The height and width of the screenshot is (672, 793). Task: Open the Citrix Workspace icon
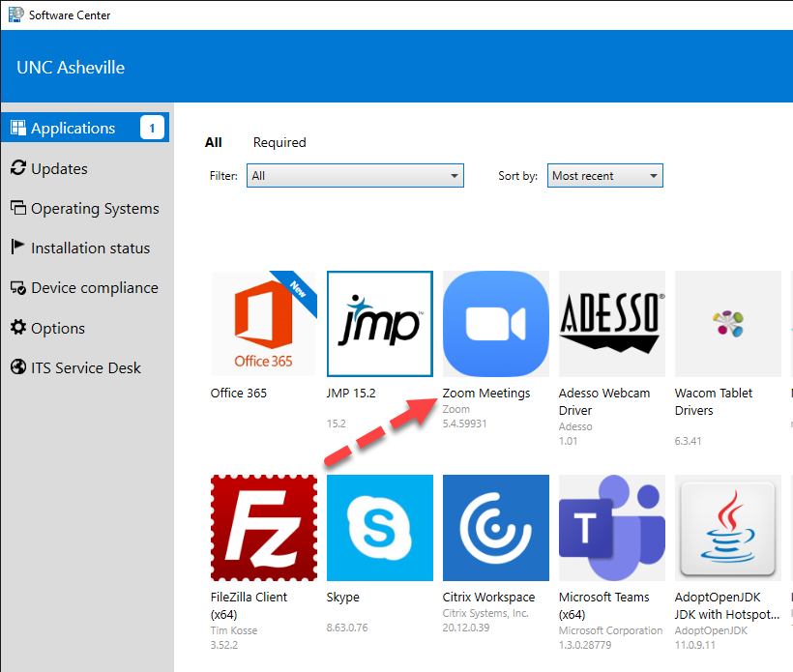(495, 527)
